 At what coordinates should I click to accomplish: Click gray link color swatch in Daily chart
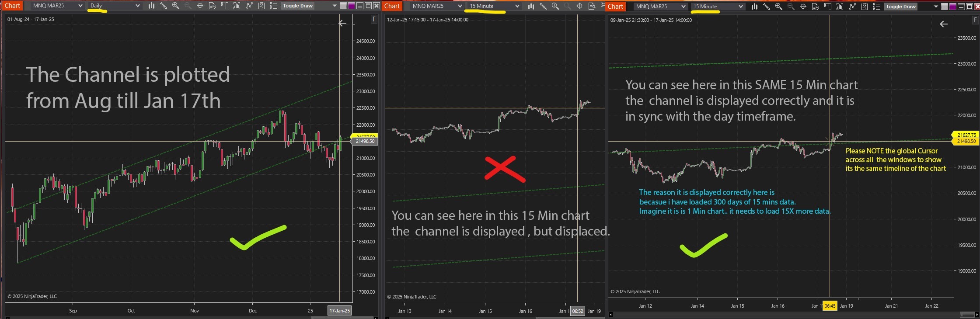[x=343, y=6]
